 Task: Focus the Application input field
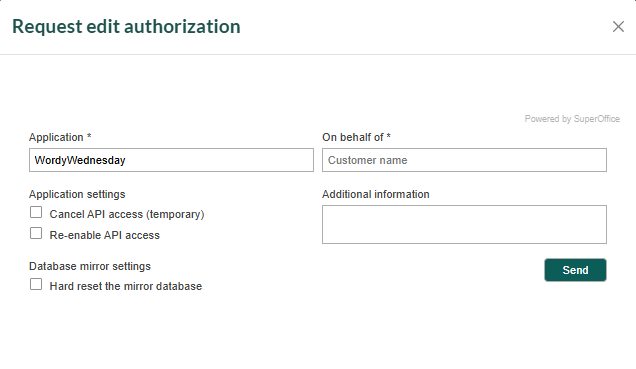click(171, 160)
